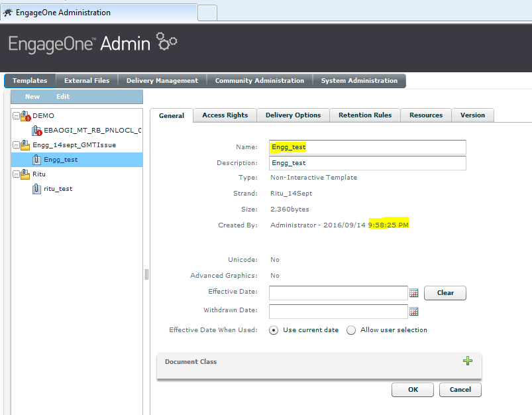Click the EngageOne Admin gears logo
Screen dimensions: 532x415
point(166,41)
